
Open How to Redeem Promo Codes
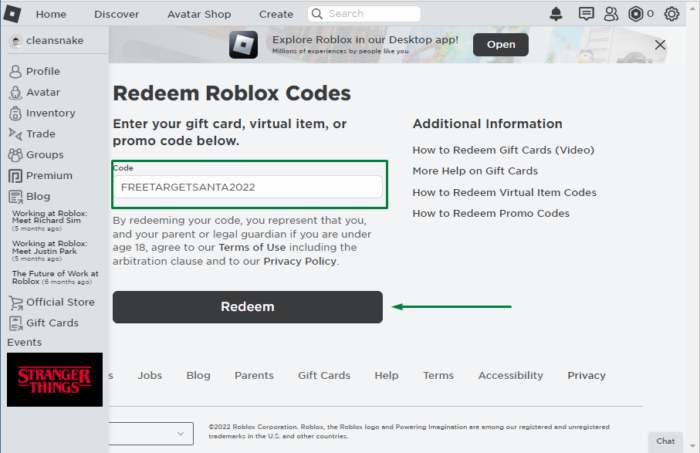click(491, 213)
